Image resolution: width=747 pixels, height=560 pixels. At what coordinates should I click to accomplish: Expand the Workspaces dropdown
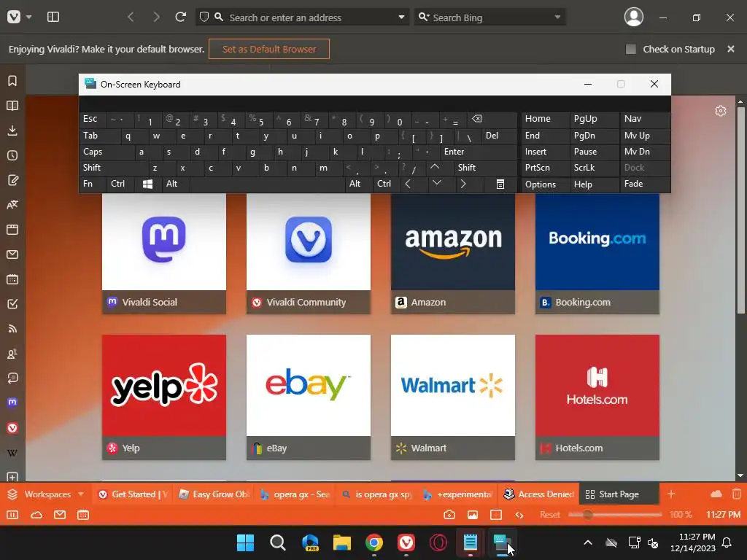[x=80, y=494]
